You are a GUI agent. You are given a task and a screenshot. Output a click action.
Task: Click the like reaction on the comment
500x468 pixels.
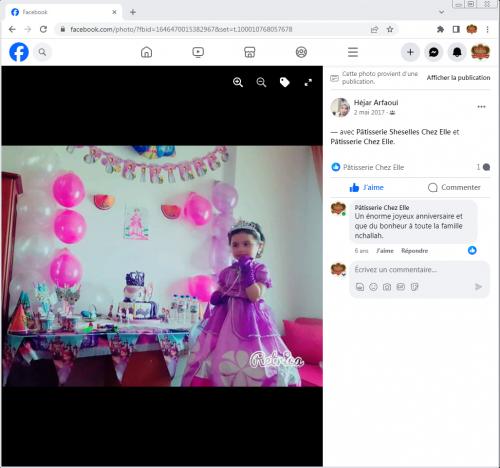click(472, 250)
